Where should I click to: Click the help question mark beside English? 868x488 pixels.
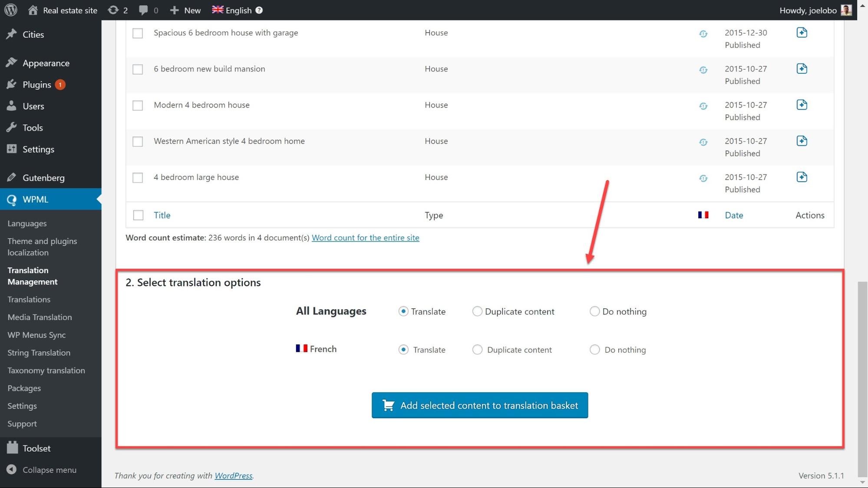click(x=259, y=10)
